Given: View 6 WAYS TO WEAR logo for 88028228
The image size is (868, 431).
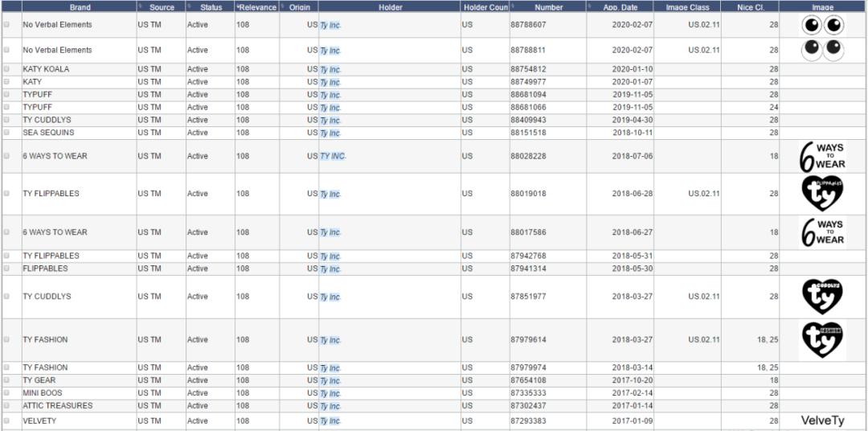Looking at the screenshot, I should (x=823, y=156).
